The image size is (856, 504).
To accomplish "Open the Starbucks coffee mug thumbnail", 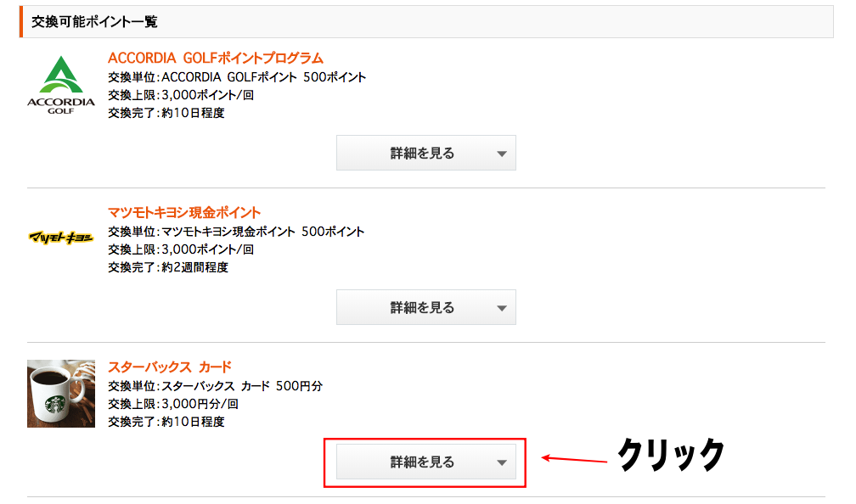I will [x=61, y=394].
